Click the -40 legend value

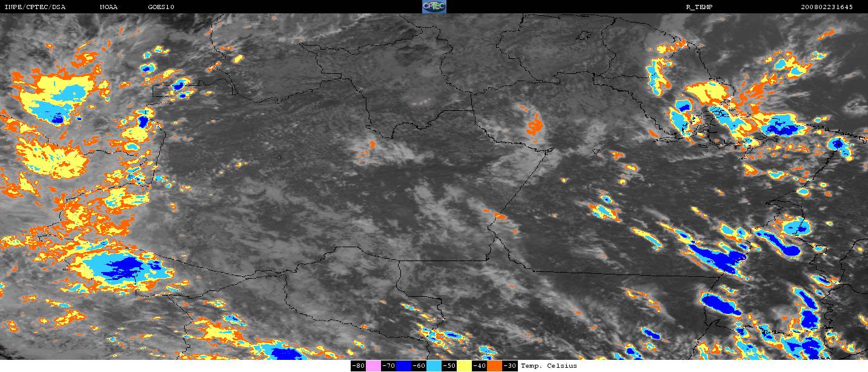(x=479, y=366)
